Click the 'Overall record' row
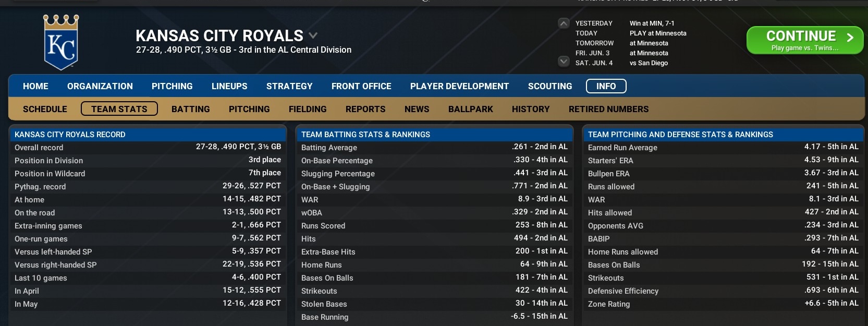Image resolution: width=868 pixels, height=326 pixels. click(x=148, y=147)
